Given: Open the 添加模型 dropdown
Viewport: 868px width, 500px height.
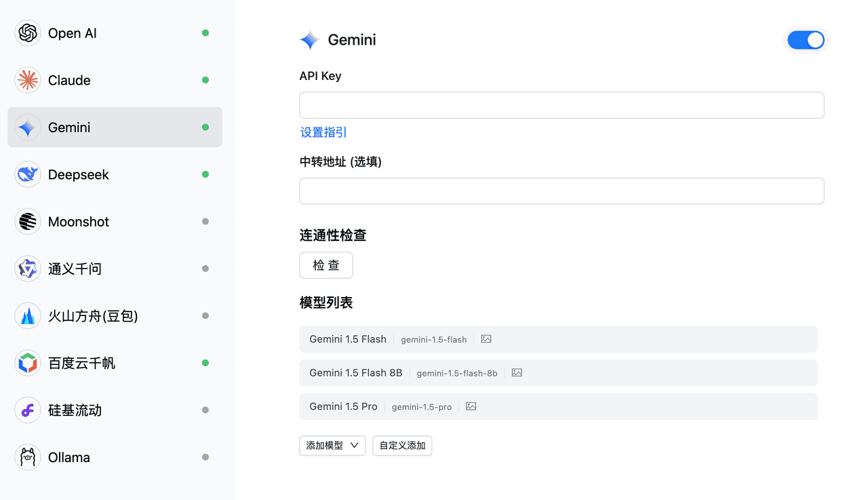Looking at the screenshot, I should [332, 446].
